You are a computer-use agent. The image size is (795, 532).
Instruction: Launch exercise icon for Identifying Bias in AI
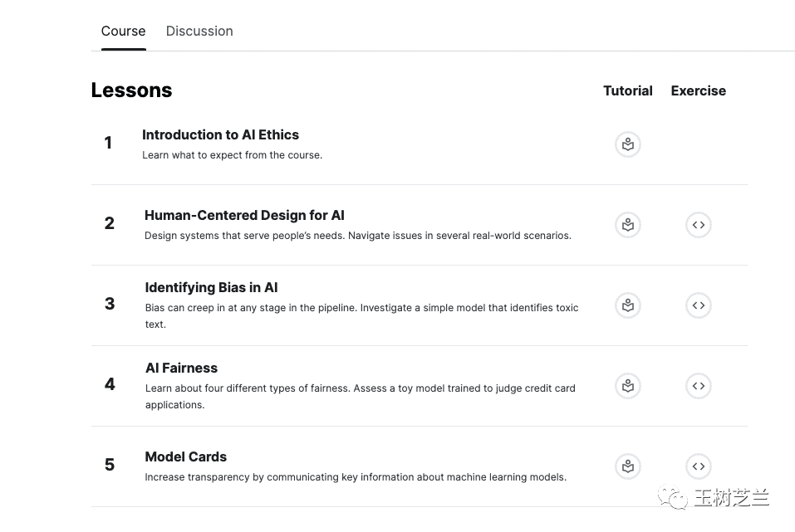(x=699, y=305)
